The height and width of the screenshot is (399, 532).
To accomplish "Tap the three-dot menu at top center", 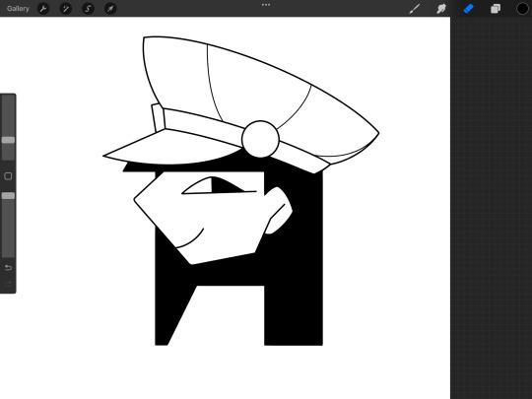I will point(266,5).
